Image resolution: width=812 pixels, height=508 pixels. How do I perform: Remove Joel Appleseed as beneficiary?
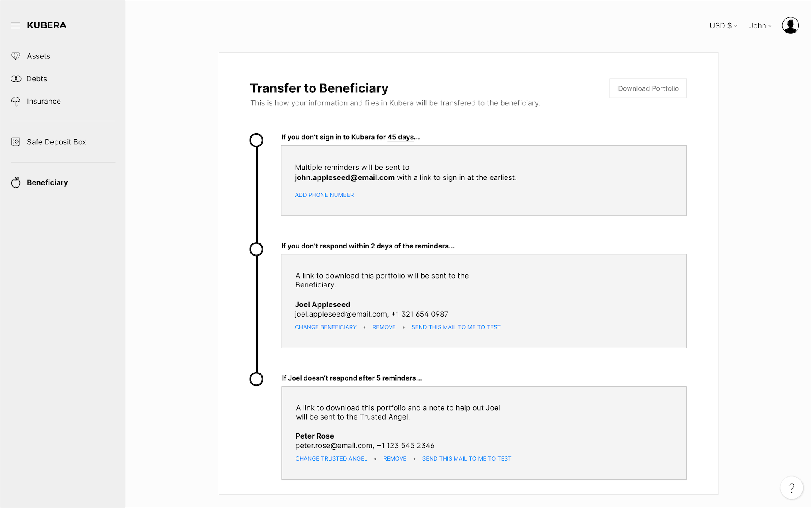pyautogui.click(x=384, y=327)
